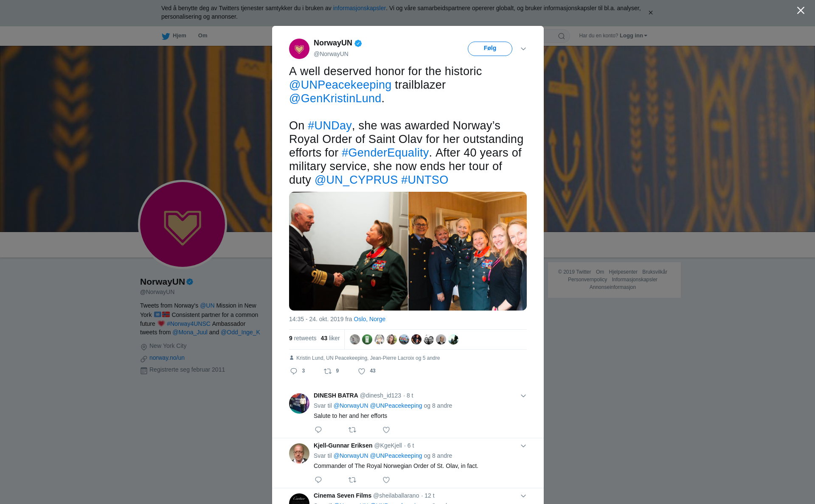The image size is (815, 504).
Task: Go to Hjem in the navigation
Action: point(179,36)
